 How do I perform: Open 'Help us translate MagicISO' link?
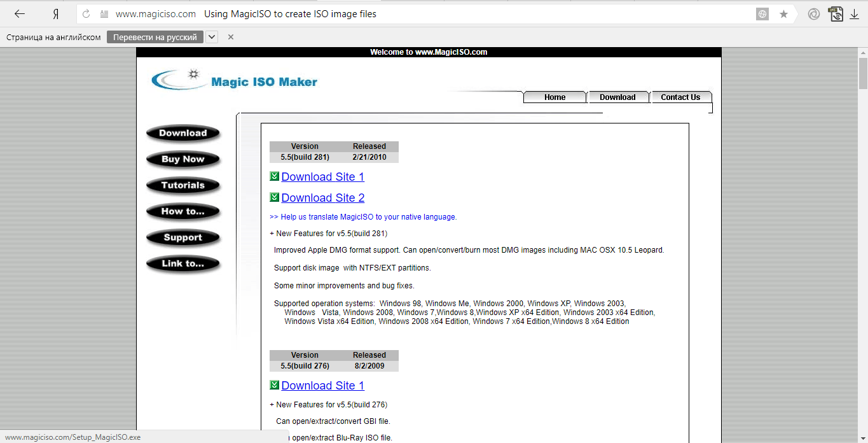[x=363, y=217]
